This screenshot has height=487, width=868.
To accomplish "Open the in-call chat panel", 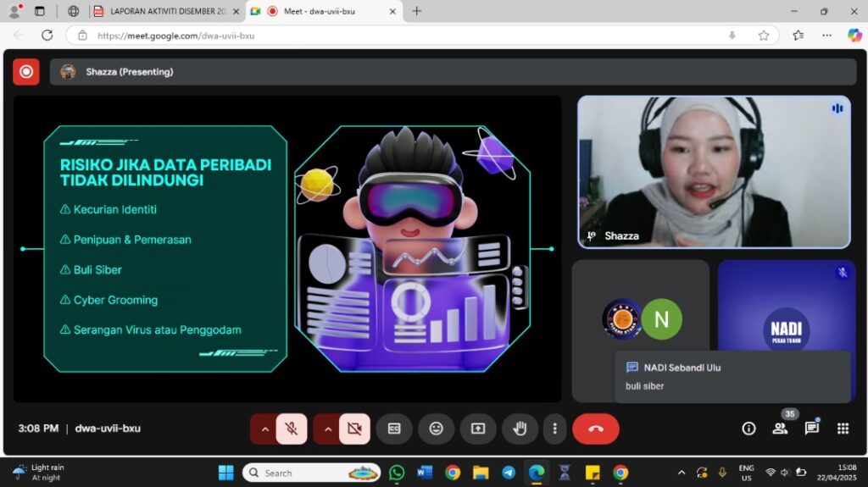I will click(811, 429).
